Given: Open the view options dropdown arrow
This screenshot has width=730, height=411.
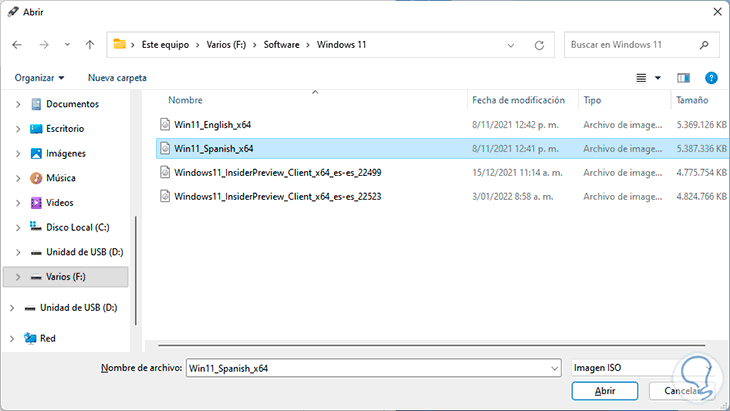Looking at the screenshot, I should point(658,78).
